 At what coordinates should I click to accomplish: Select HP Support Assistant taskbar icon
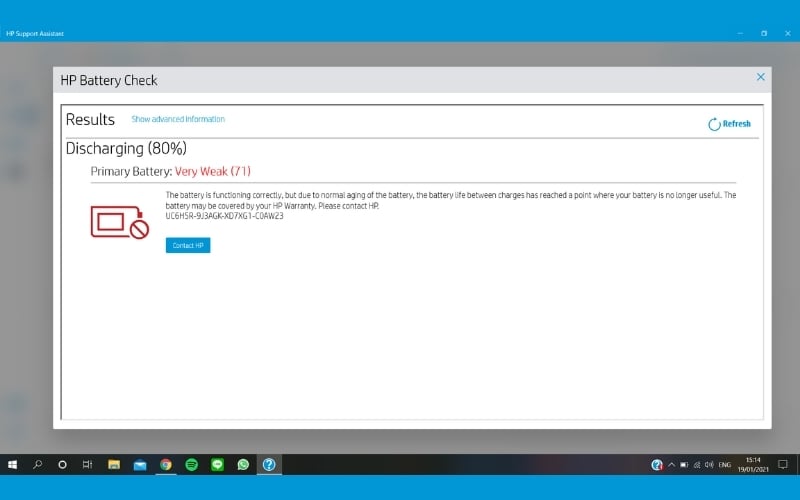click(x=269, y=465)
